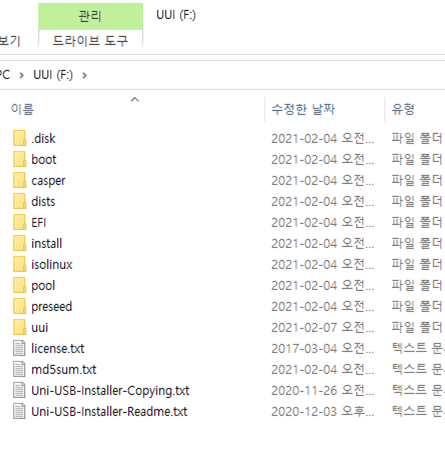Select the uui folder icon

point(19,327)
